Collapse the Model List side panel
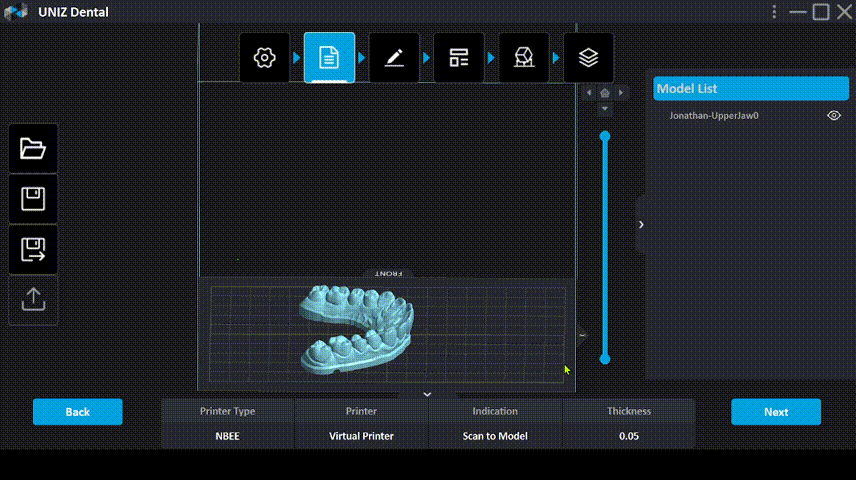856x480 pixels. pyautogui.click(x=641, y=224)
